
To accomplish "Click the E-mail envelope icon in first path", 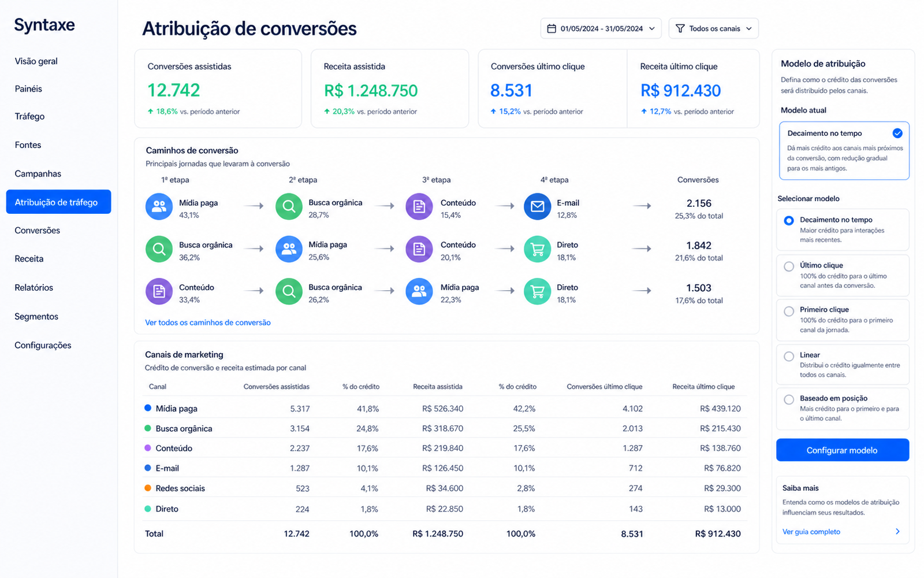I will click(537, 206).
